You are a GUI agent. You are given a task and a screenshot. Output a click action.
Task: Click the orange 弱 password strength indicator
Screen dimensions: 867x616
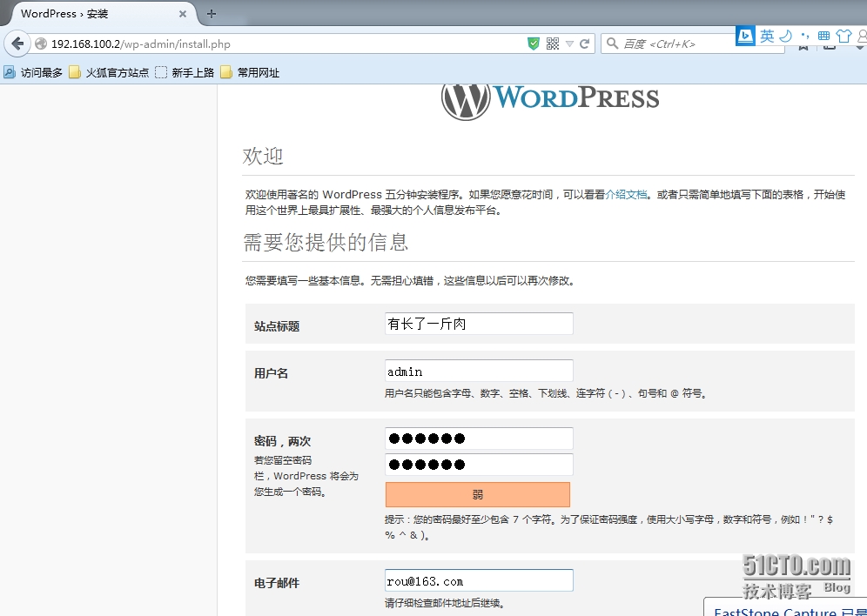[x=478, y=494]
